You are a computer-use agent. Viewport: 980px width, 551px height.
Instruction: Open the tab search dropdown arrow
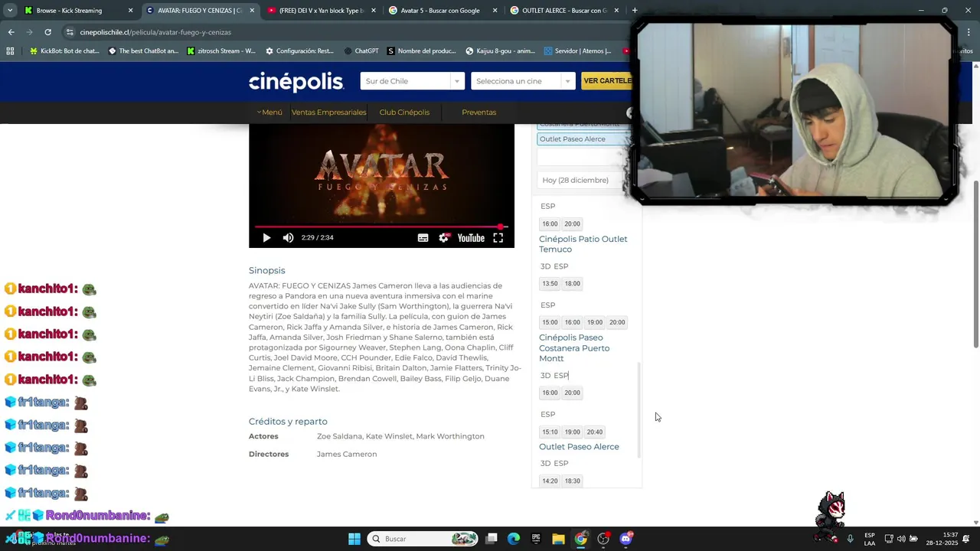9,11
